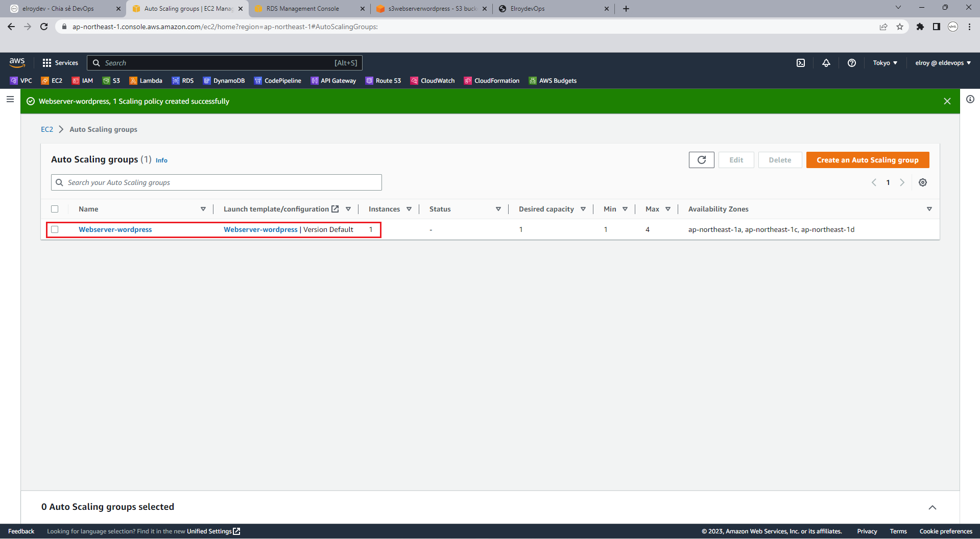Open the CloudFormation shortcut
This screenshot has height=539, width=980.
(x=492, y=81)
